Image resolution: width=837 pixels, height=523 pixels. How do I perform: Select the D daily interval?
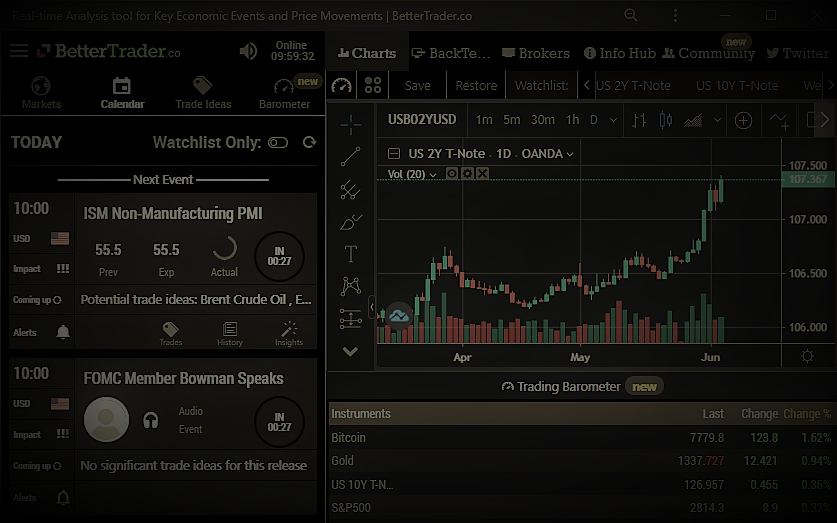(594, 120)
